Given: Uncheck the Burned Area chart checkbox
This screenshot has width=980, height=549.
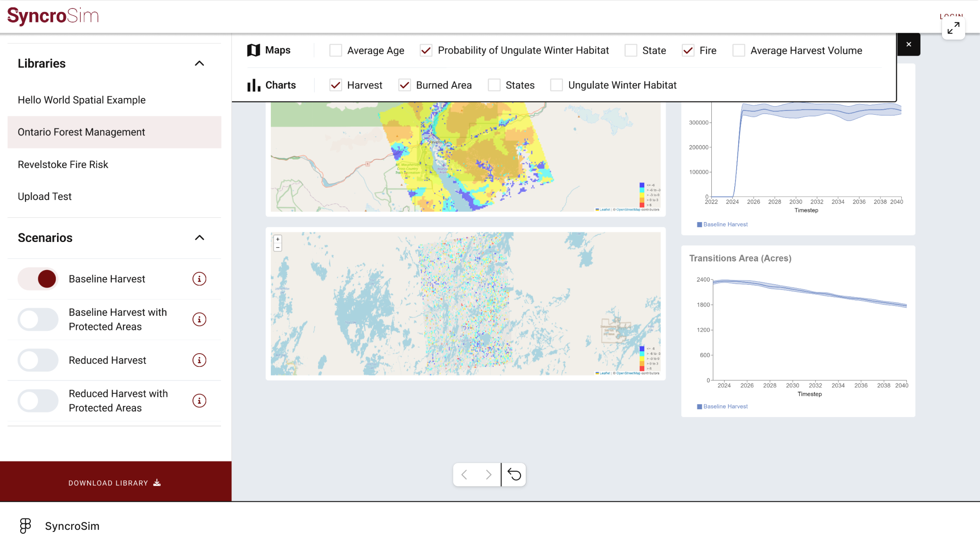Looking at the screenshot, I should pyautogui.click(x=404, y=85).
